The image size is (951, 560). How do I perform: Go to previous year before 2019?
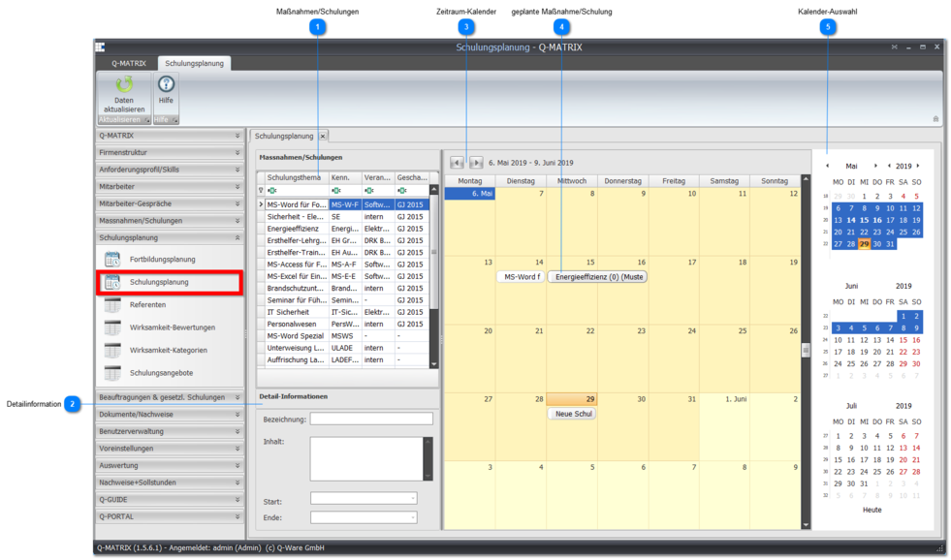(889, 166)
